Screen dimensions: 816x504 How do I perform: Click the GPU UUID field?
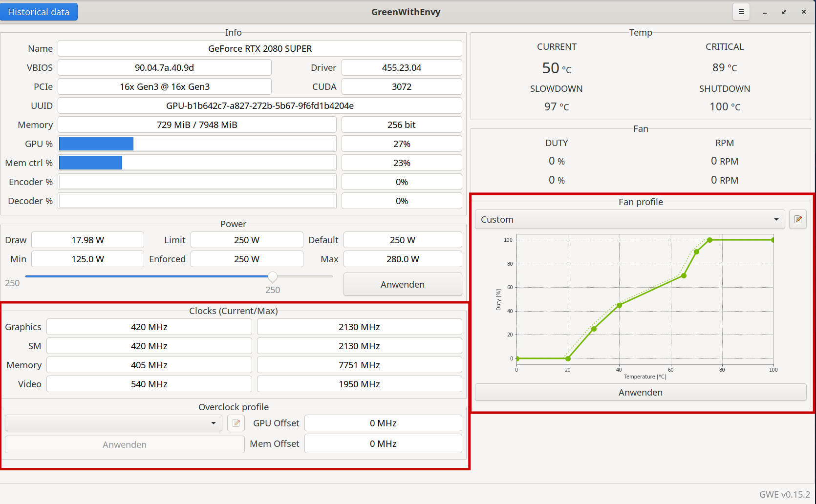pos(260,105)
